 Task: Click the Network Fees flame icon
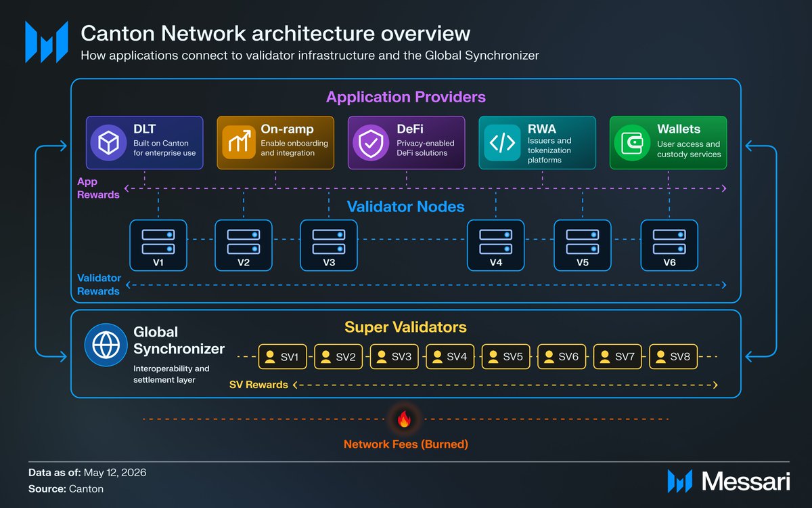404,421
